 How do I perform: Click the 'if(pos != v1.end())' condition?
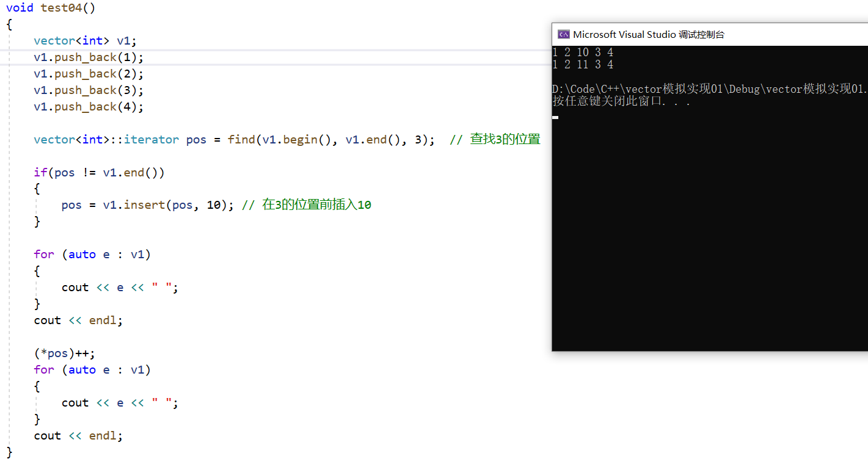point(100,173)
